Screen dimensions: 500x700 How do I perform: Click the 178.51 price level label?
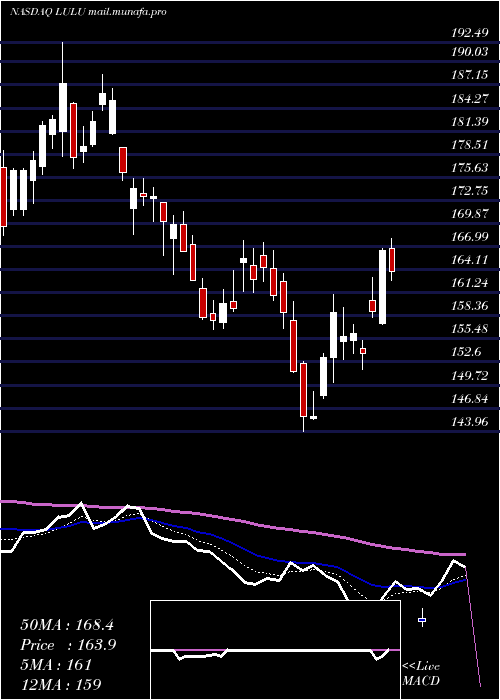(x=470, y=145)
